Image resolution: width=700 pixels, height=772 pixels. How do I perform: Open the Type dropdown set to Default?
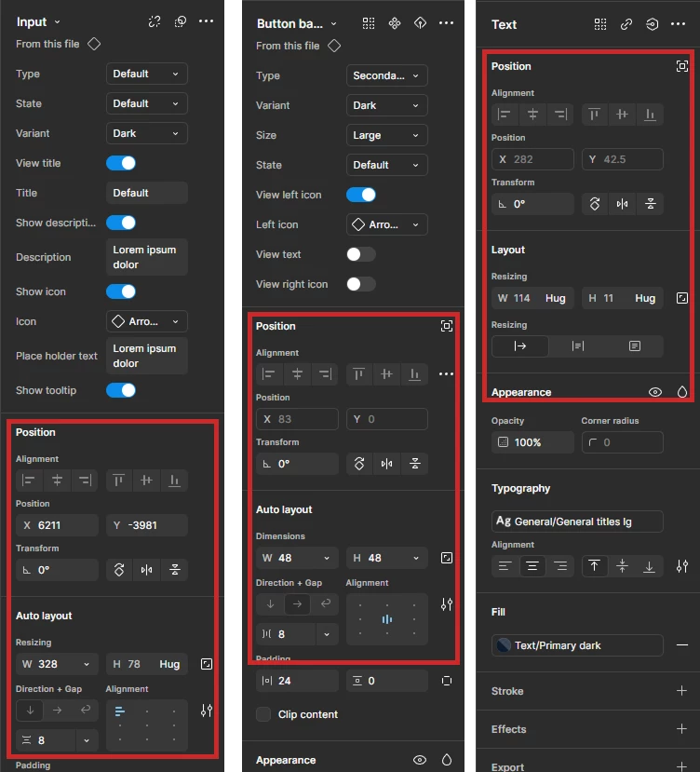pyautogui.click(x=147, y=74)
